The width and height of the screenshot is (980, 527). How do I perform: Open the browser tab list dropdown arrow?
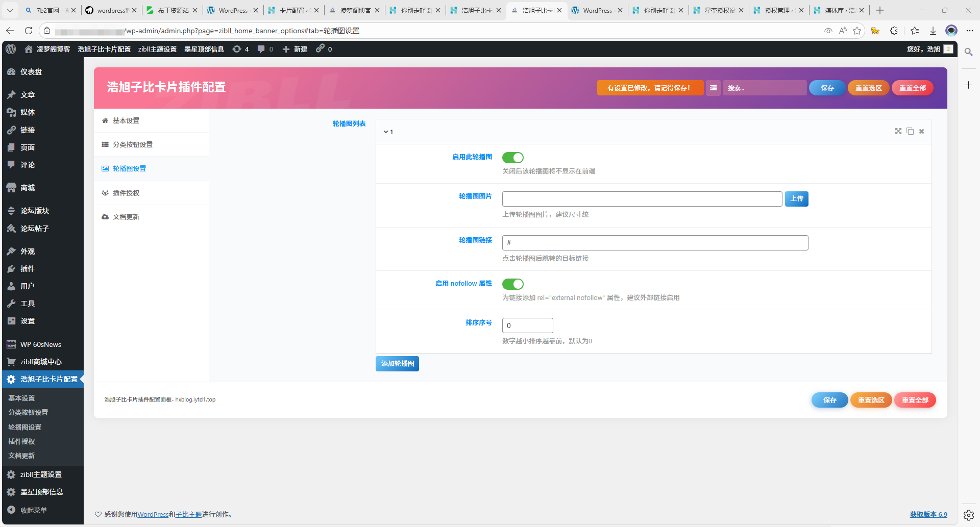tap(10, 10)
